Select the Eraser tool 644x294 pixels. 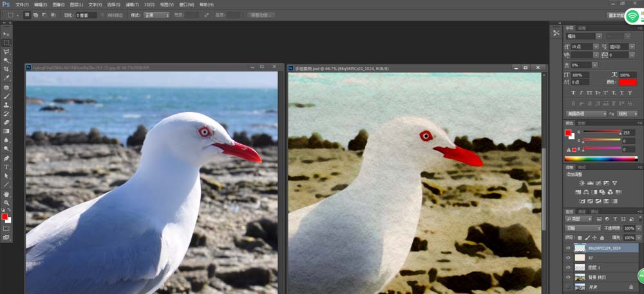(6, 122)
